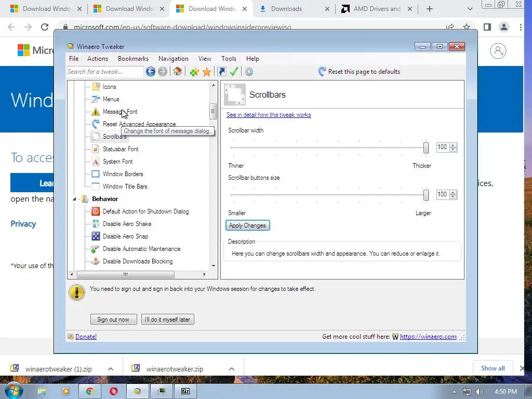Click I'll do it myself later button
Viewport: 532px width, 399px height.
point(168,320)
